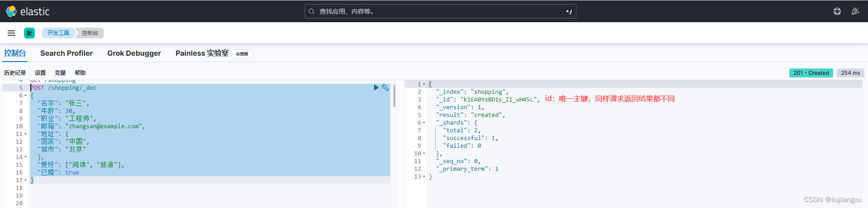Image resolution: width=868 pixels, height=208 pixels.
Task: Click the 爱好 array line
Action: click(81, 165)
